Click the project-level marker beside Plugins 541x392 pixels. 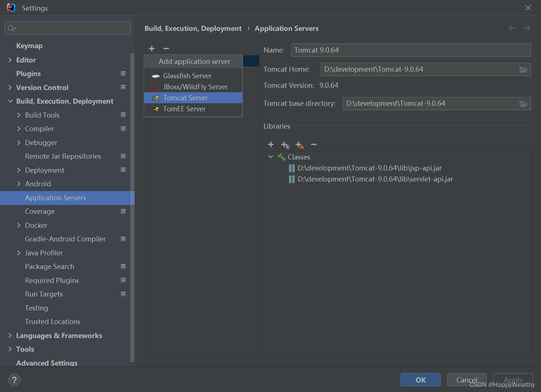click(x=123, y=73)
